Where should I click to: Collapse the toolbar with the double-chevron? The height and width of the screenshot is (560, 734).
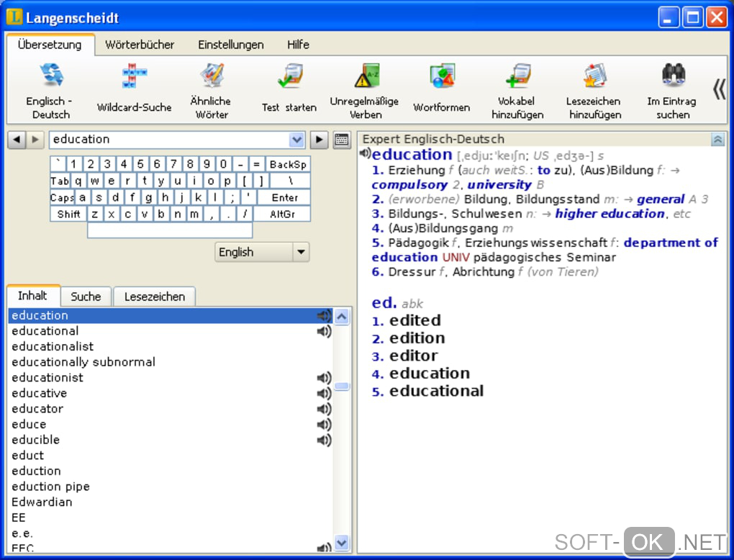pyautogui.click(x=720, y=89)
